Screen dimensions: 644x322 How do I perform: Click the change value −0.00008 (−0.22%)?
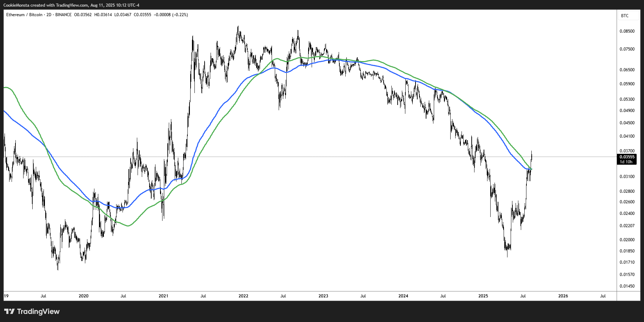(171, 15)
